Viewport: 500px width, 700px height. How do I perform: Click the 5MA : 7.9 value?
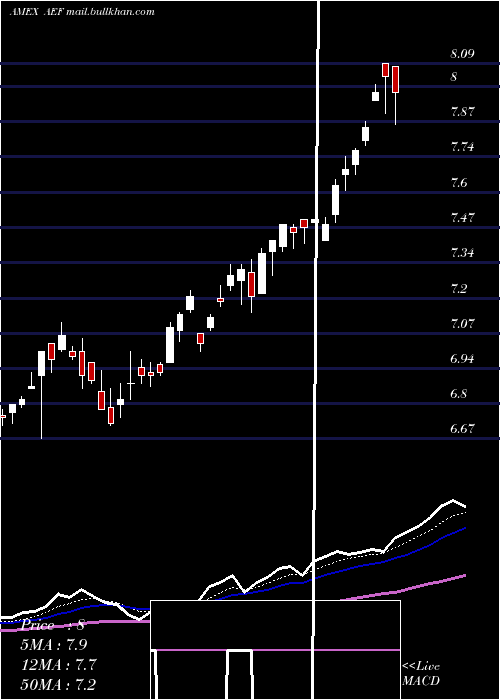(x=54, y=645)
